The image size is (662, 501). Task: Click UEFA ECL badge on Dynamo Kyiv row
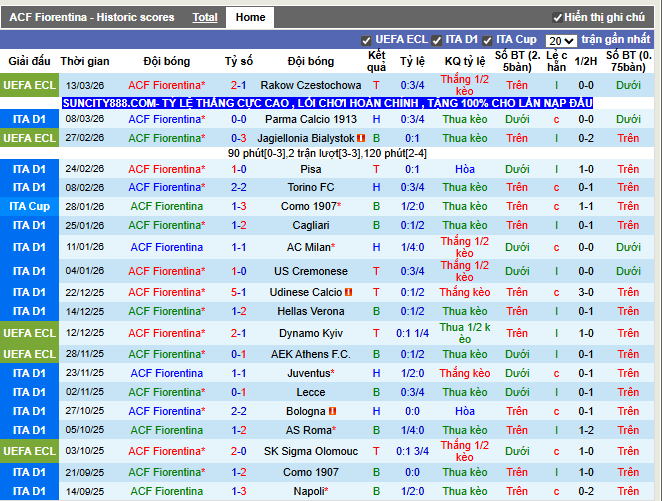click(x=30, y=333)
